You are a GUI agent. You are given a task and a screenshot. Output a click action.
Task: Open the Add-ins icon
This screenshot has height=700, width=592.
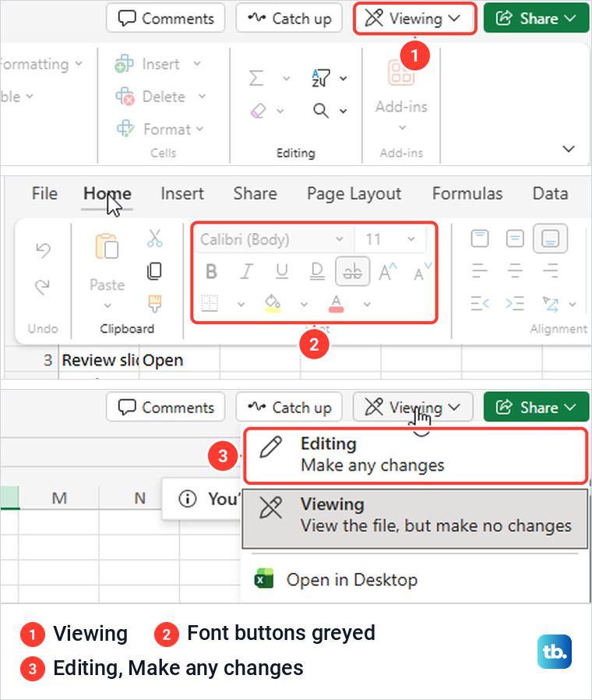pos(401,72)
